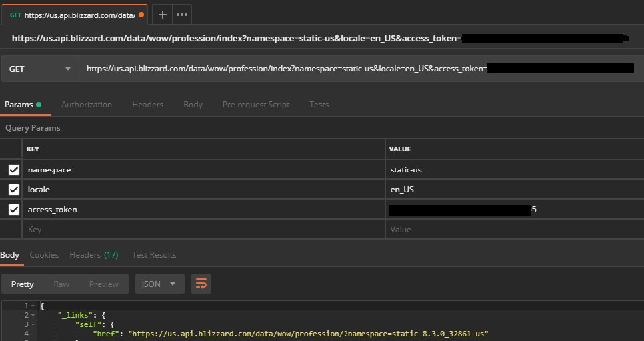Uncheck the access_token parameter checkbox
This screenshot has height=341, width=644.
tap(14, 210)
